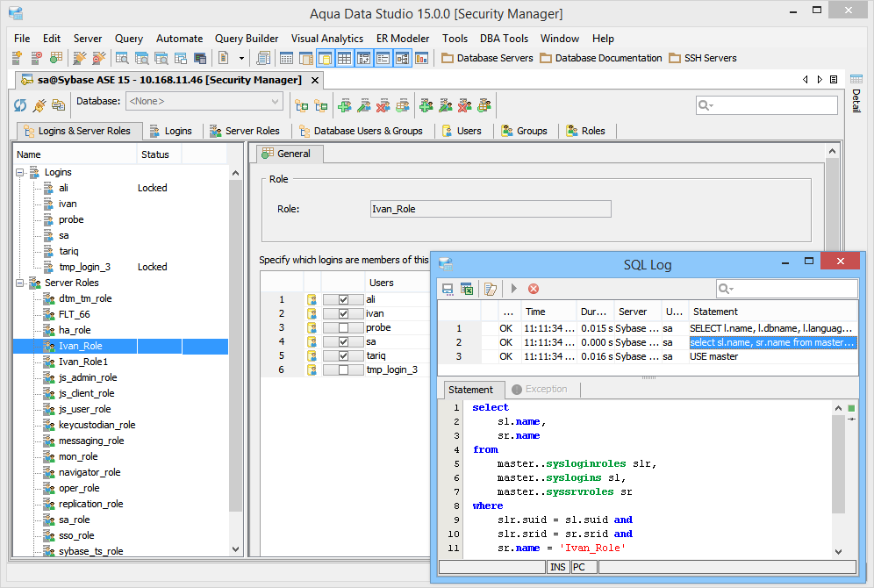Open the Database dropdown showing <None>
The height and width of the screenshot is (588, 874).
click(204, 102)
